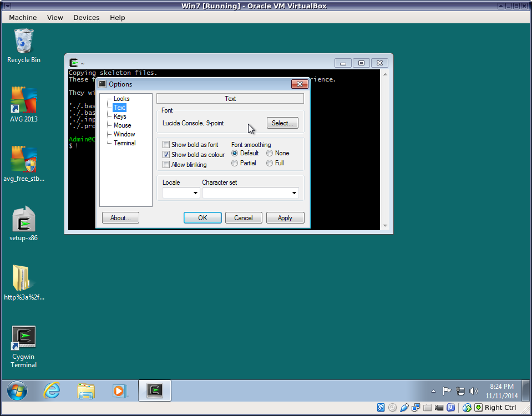Image resolution: width=532 pixels, height=416 pixels.
Task: Enable Show bold as font checkbox
Action: [166, 145]
